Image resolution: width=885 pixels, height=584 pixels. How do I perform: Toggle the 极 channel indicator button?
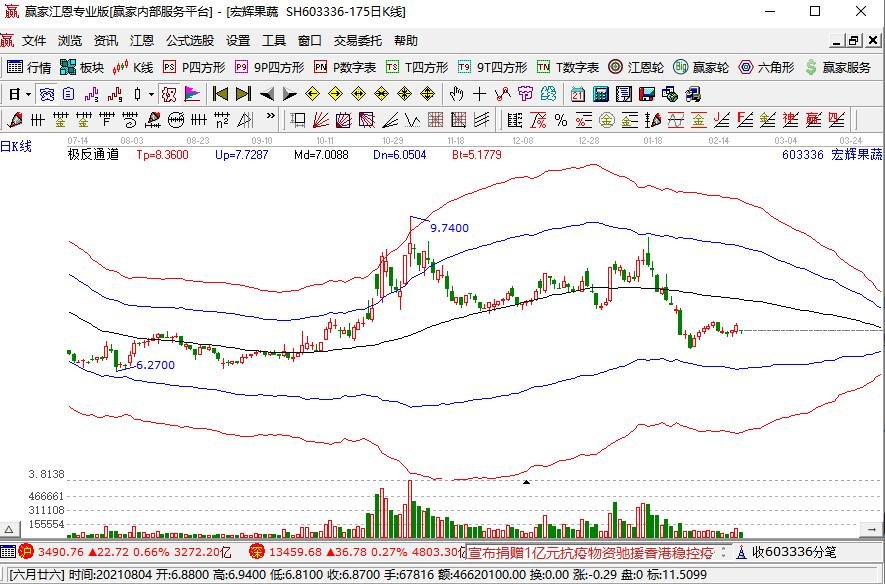click(169, 94)
